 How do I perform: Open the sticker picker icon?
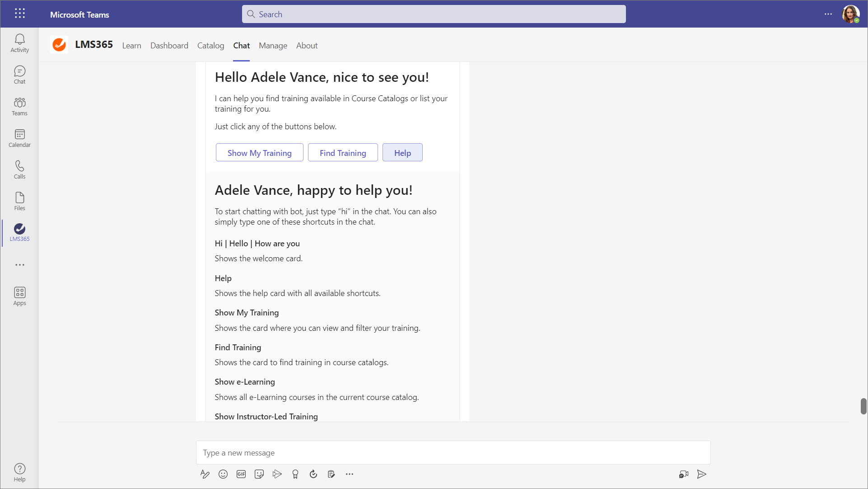pyautogui.click(x=259, y=474)
